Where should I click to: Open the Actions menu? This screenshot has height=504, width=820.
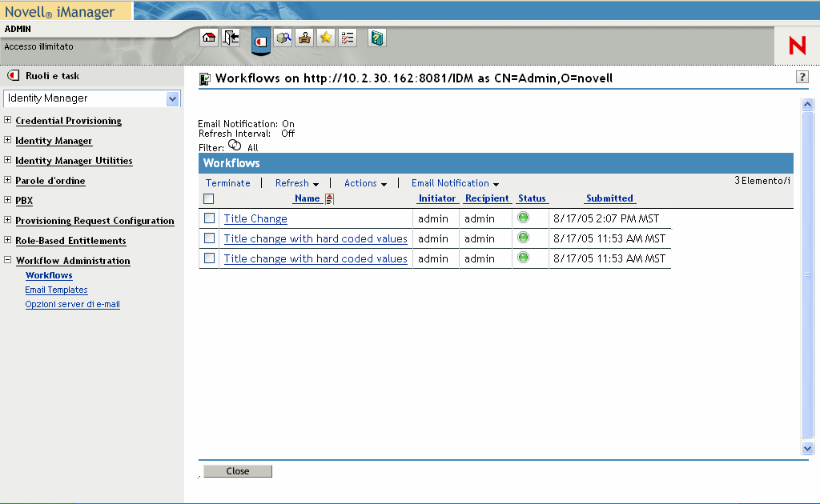tap(365, 183)
